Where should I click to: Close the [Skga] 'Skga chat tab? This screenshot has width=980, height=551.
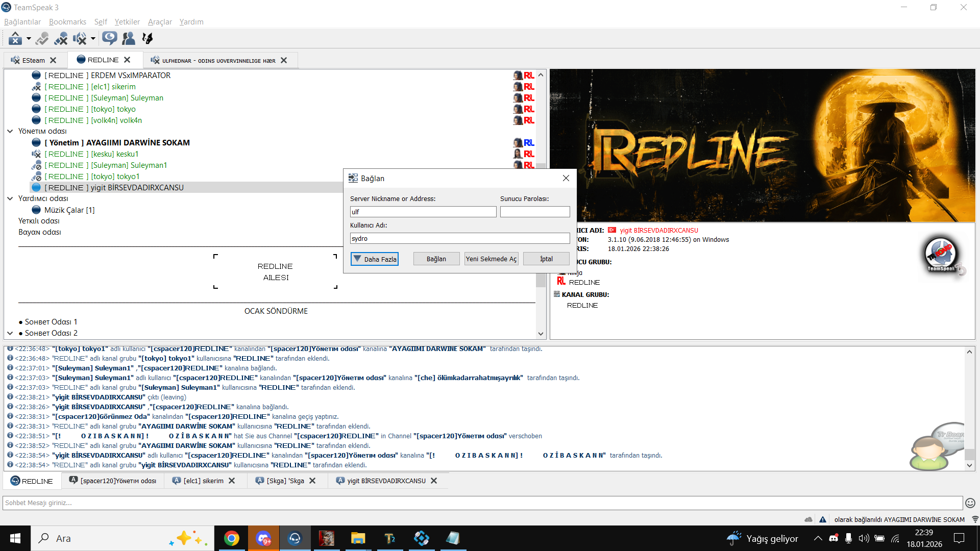point(312,481)
